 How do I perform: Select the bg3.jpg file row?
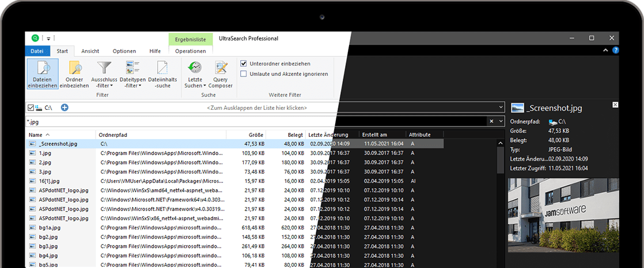[x=235, y=246]
